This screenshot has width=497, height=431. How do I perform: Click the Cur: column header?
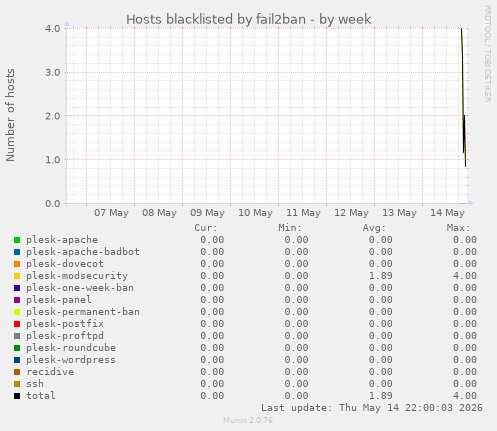point(206,228)
